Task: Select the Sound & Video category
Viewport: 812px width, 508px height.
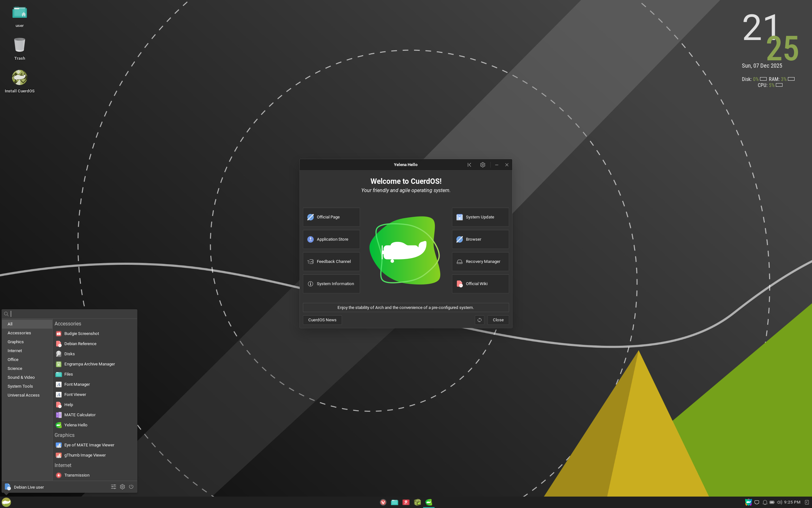Action: [x=27, y=377]
